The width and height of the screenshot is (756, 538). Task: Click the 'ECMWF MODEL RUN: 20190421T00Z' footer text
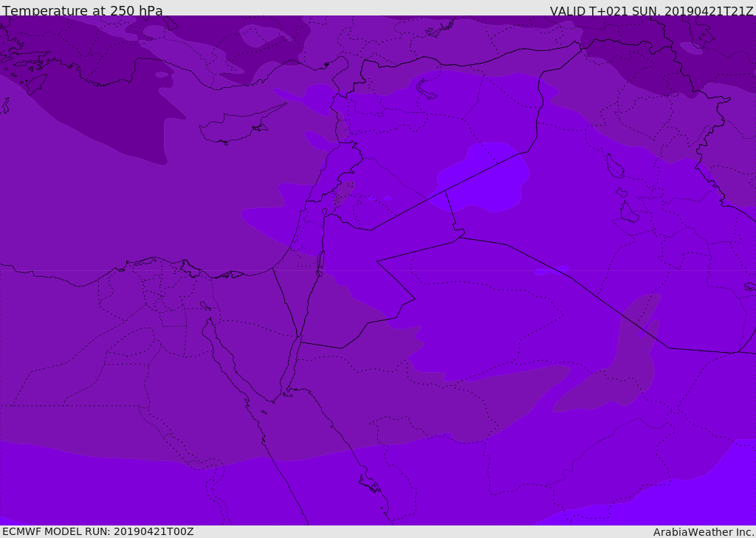point(98,531)
